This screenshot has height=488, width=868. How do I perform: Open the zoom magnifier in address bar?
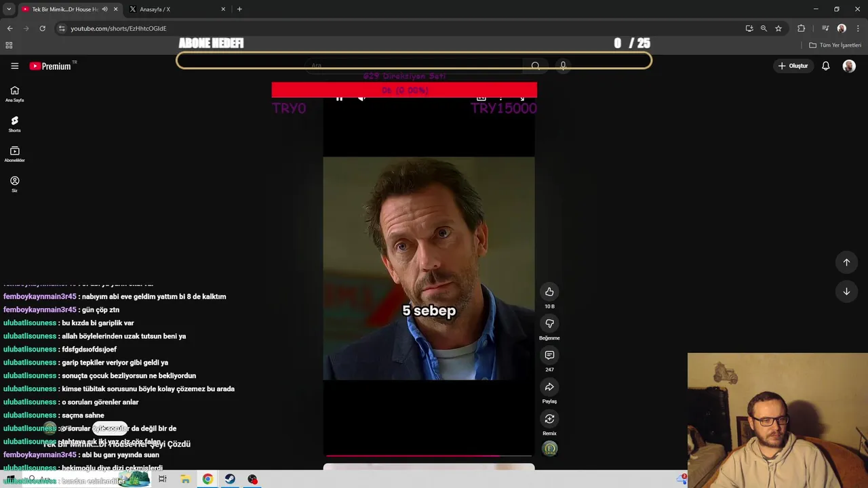click(x=764, y=28)
